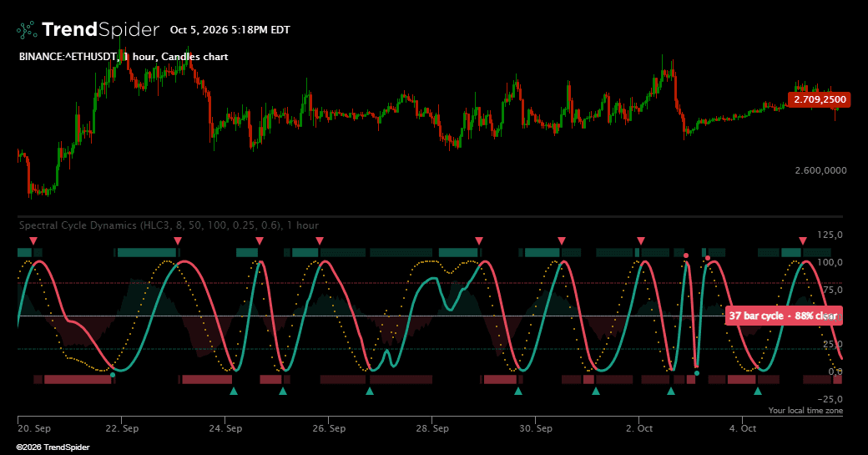Click the "22. Sep" date label
The width and height of the screenshot is (868, 455).
[123, 428]
